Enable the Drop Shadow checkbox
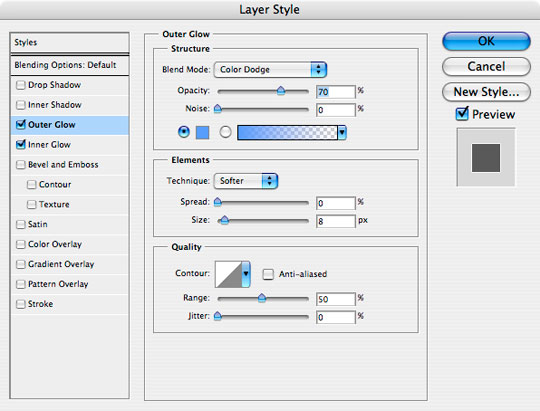The width and height of the screenshot is (540, 411). (21, 85)
